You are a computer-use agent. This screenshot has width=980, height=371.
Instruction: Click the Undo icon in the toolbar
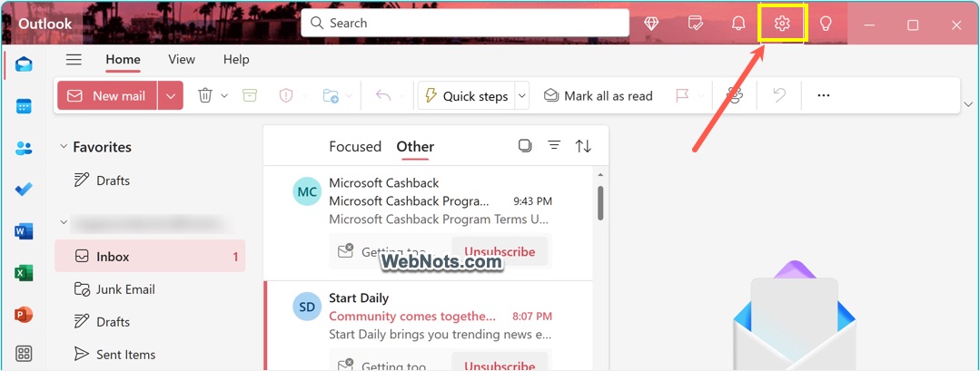(778, 95)
